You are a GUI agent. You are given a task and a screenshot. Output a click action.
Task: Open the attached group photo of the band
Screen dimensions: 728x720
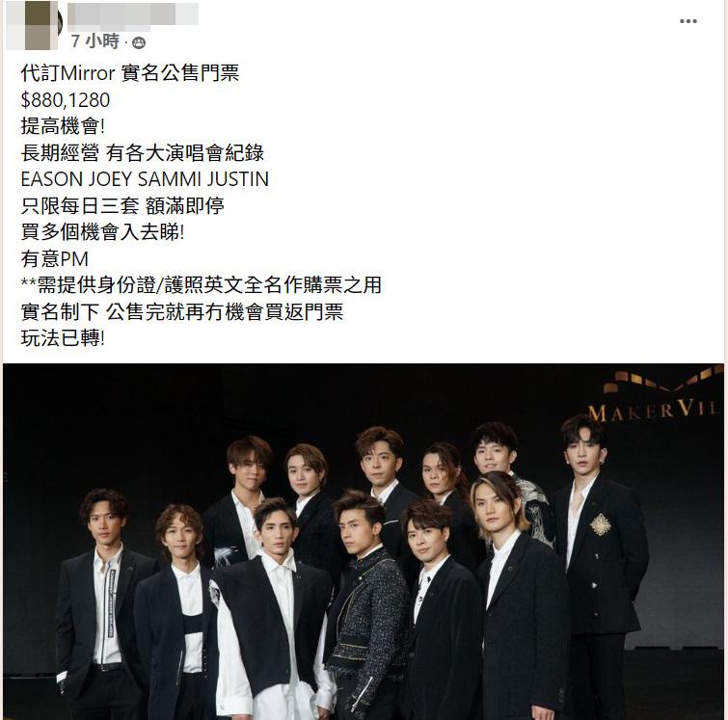[x=364, y=542]
